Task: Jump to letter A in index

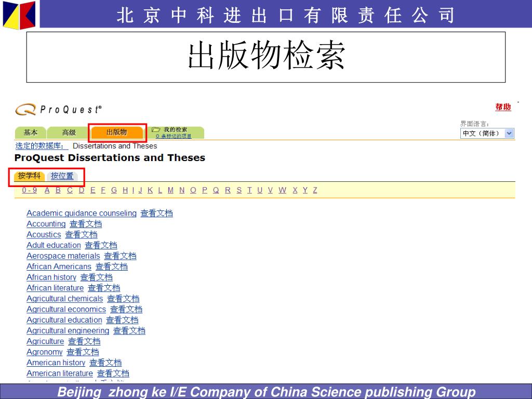Action: (47, 190)
